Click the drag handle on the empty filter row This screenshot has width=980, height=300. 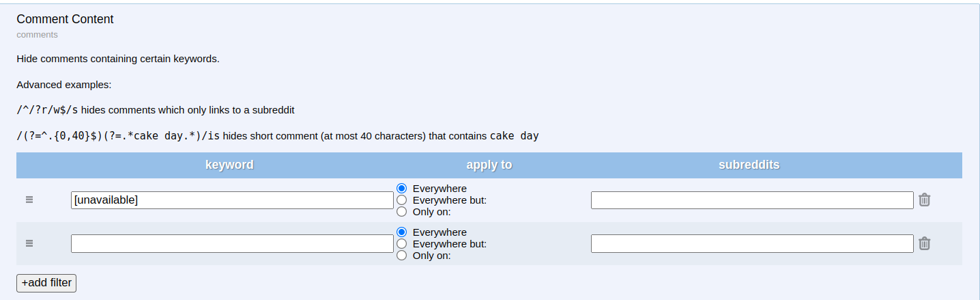pos(29,243)
